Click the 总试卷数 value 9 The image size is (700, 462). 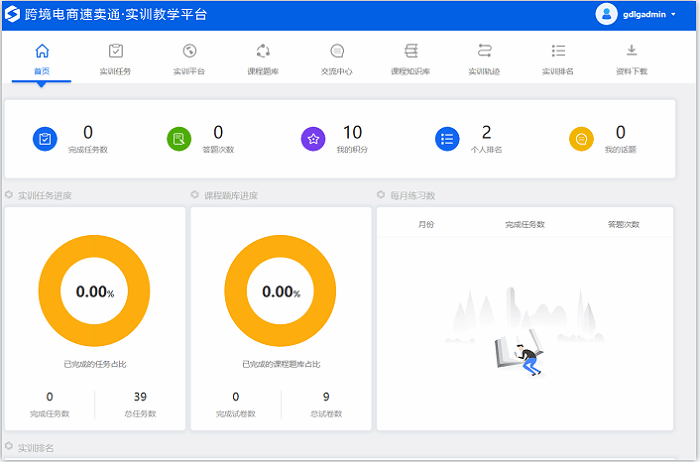coord(326,397)
